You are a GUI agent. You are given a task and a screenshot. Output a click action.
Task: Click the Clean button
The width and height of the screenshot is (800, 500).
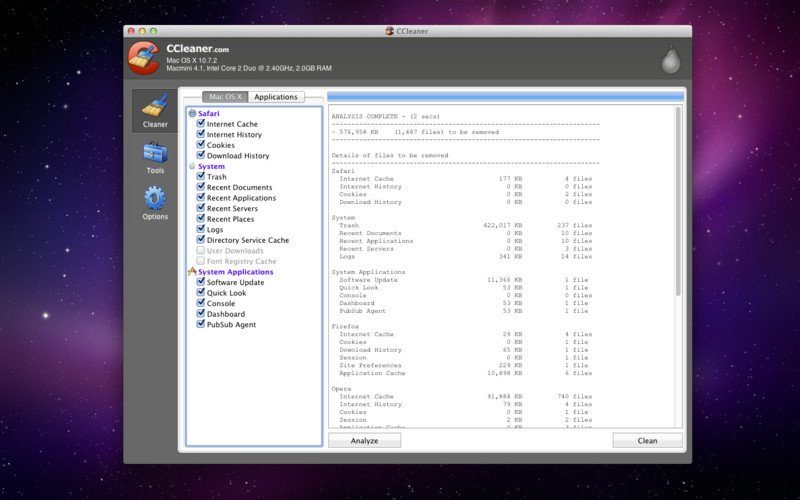pyautogui.click(x=647, y=441)
